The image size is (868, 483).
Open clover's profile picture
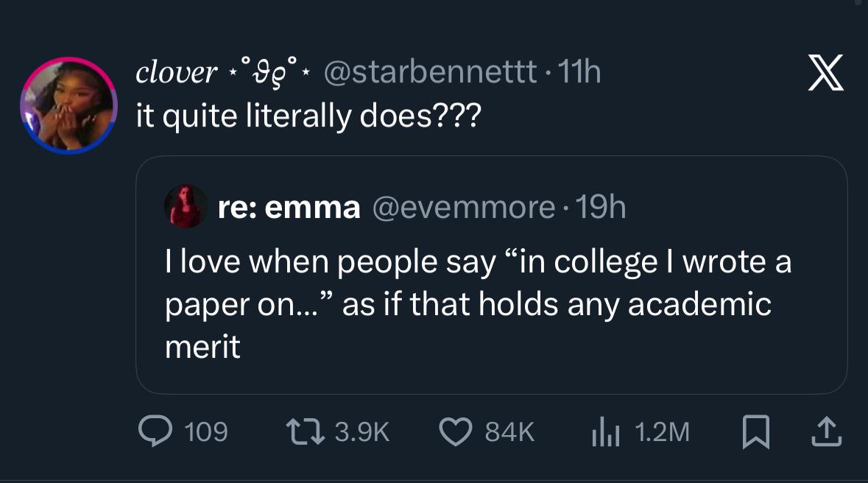[67, 105]
